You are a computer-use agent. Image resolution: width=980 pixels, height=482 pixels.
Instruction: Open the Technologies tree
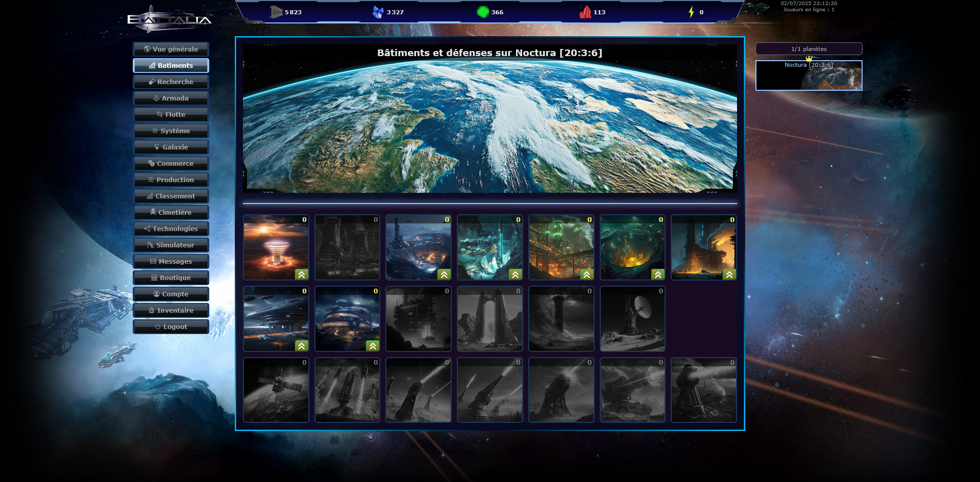(171, 229)
